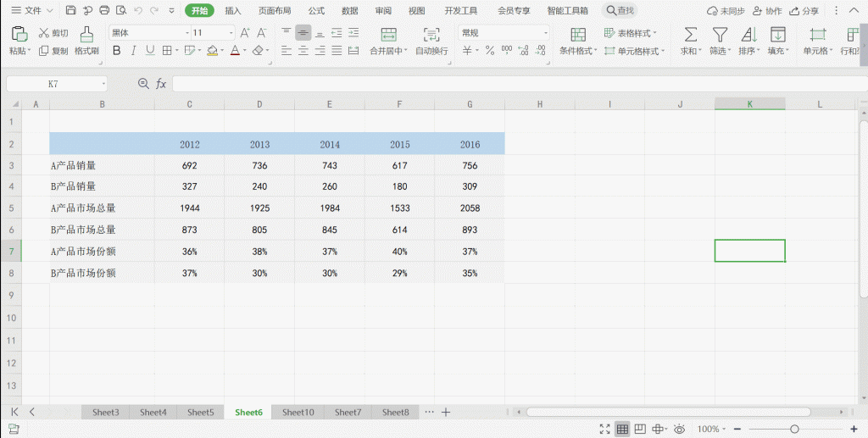Click the Save icon in quick toolbar
868x438 pixels.
click(x=71, y=10)
